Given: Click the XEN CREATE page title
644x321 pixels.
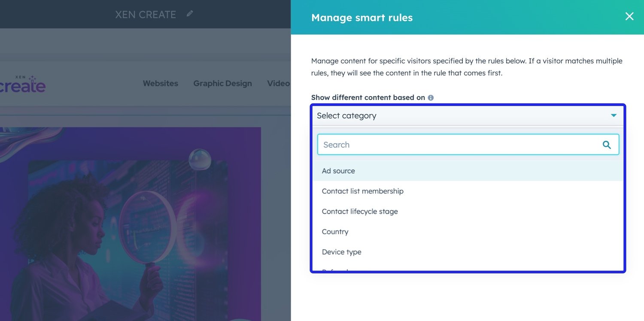Looking at the screenshot, I should (146, 14).
